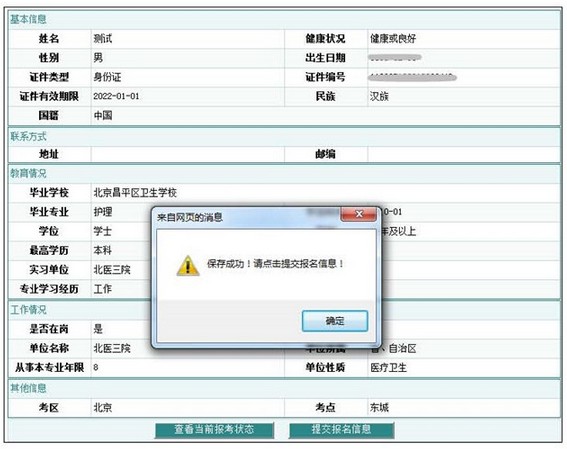Click the degree value 学士
567x449 pixels.
(x=103, y=231)
